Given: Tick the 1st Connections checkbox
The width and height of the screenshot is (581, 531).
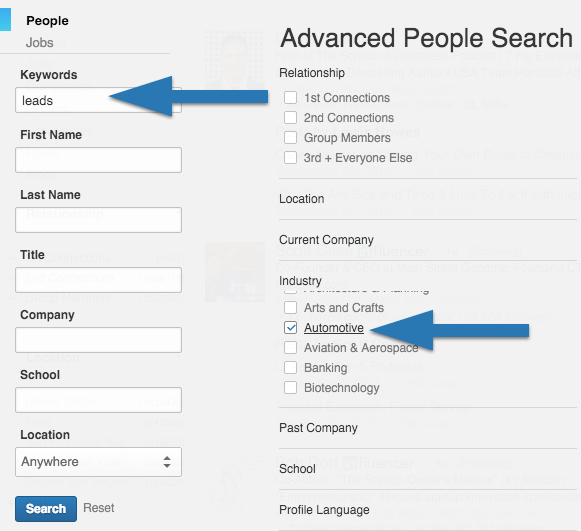Looking at the screenshot, I should [x=290, y=98].
